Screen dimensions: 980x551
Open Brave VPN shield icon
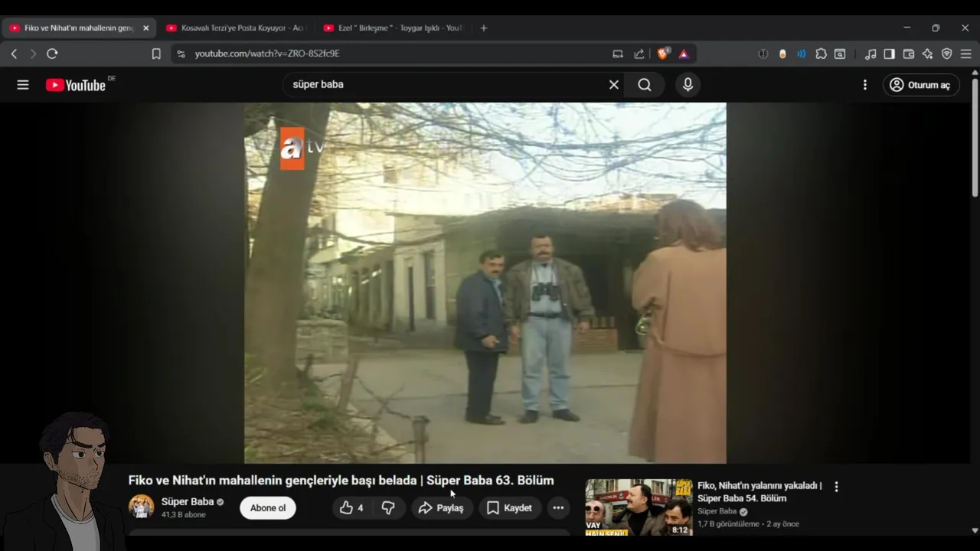947,54
